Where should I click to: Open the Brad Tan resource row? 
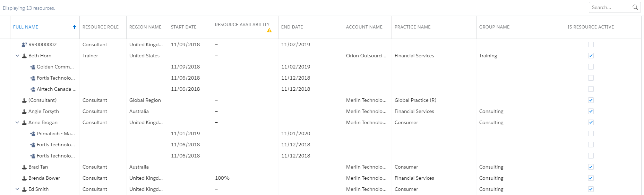(38, 167)
